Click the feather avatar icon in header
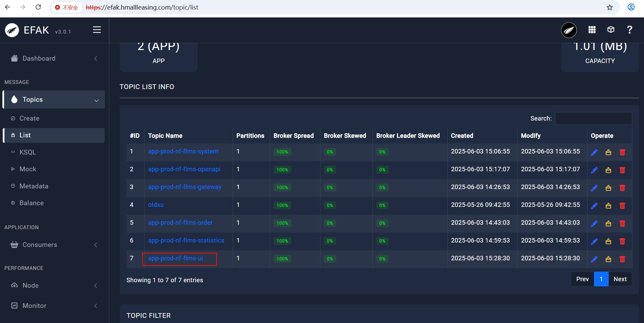Screen dimensions: 644x323 [569, 30]
